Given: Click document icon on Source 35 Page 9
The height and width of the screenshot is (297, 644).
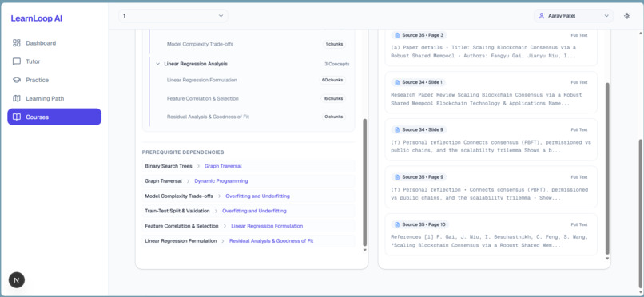Looking at the screenshot, I should (x=397, y=177).
